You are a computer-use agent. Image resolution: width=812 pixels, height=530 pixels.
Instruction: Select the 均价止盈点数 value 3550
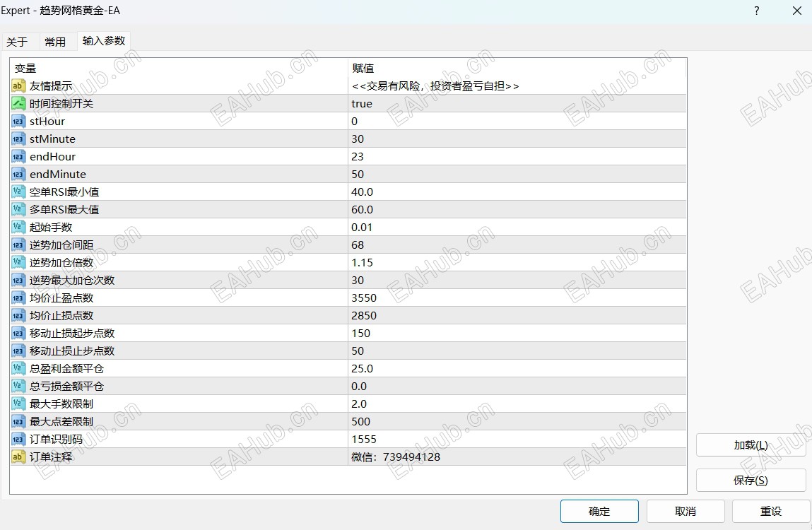tap(364, 298)
